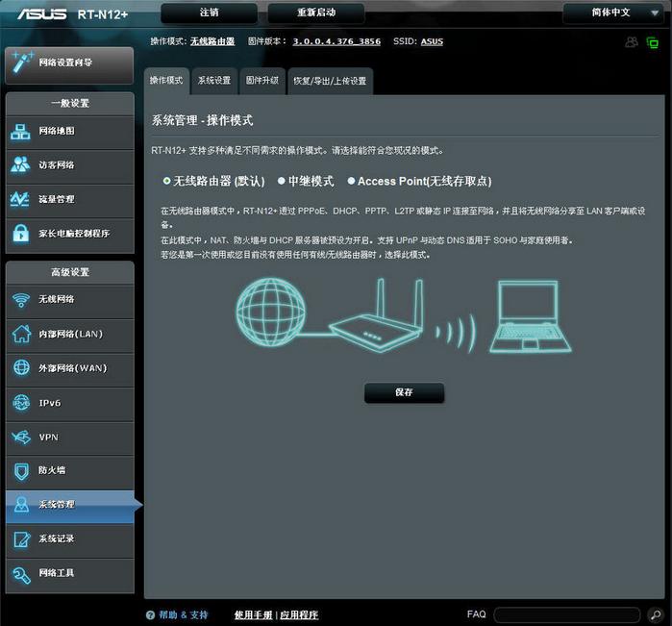672x626 pixels.
Task: Switch to the 系统设置 tab
Action: [214, 81]
